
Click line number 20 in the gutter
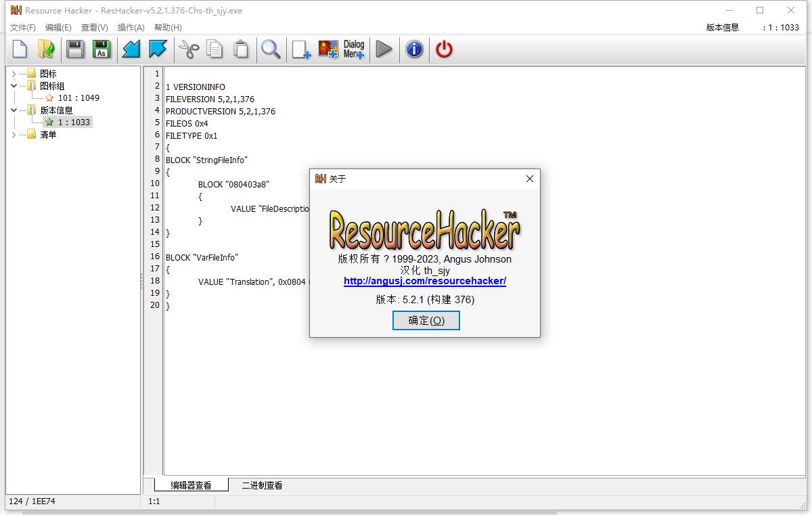click(x=155, y=305)
